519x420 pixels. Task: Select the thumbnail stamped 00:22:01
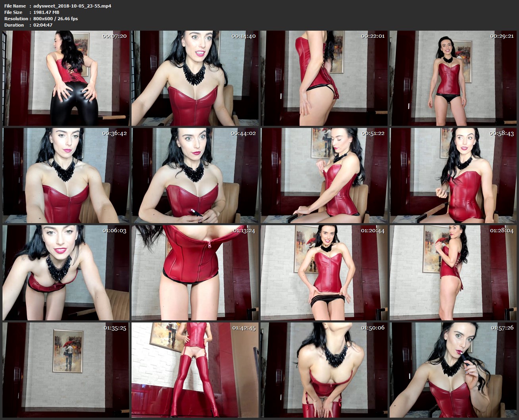pyautogui.click(x=324, y=78)
